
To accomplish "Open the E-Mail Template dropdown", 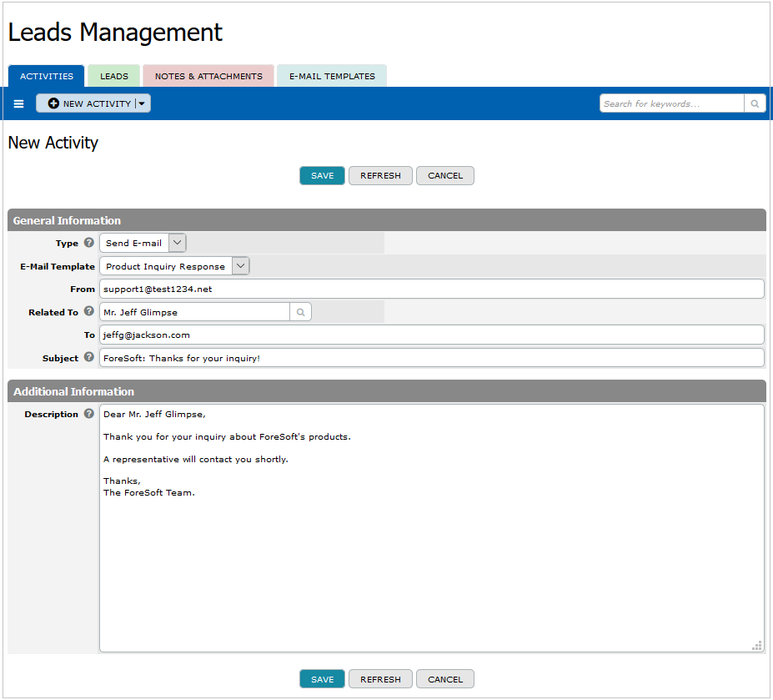I will (240, 266).
